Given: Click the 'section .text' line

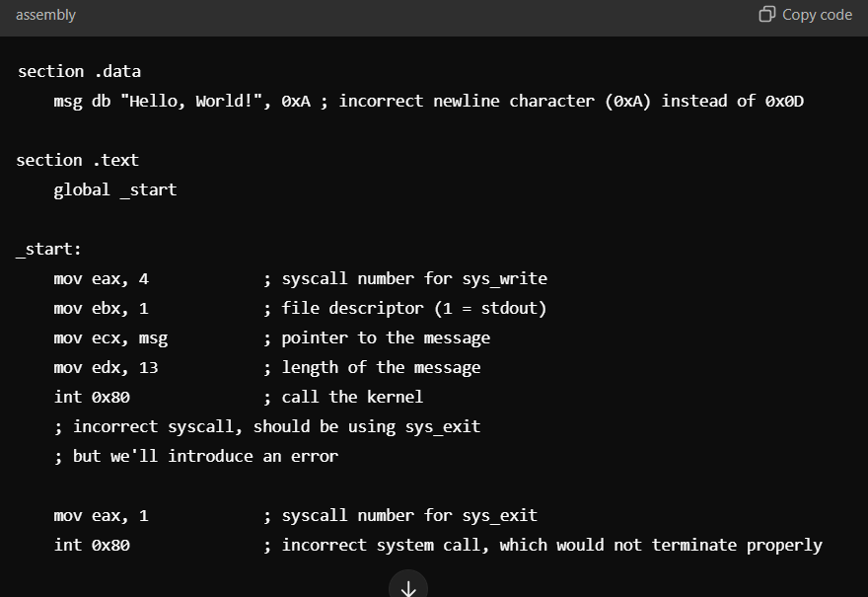Looking at the screenshot, I should pos(77,160).
